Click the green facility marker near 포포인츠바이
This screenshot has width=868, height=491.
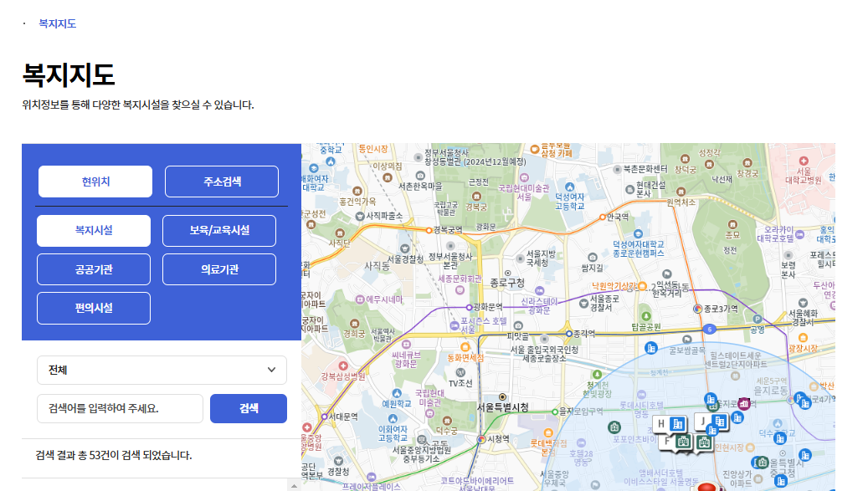(614, 427)
